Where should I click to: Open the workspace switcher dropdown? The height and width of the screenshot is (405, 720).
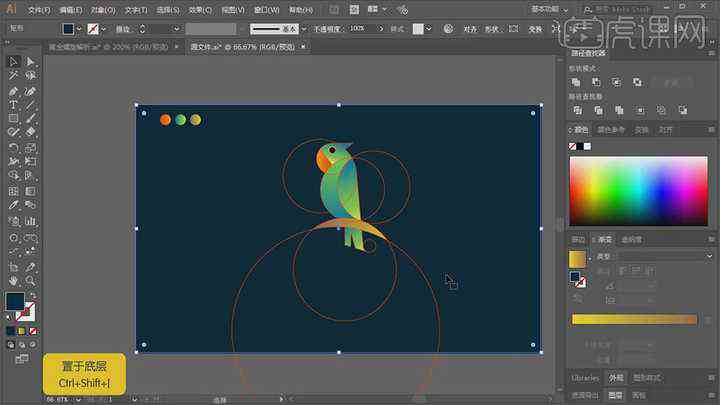click(x=550, y=9)
